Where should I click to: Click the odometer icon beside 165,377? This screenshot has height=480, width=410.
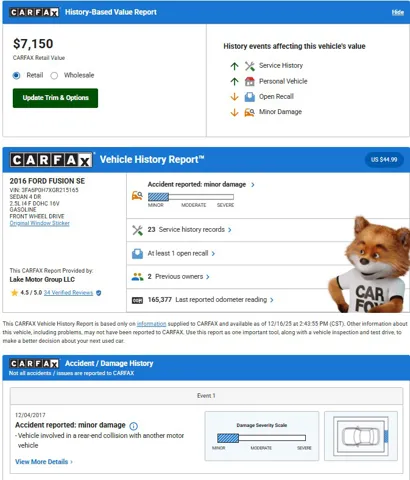137,300
